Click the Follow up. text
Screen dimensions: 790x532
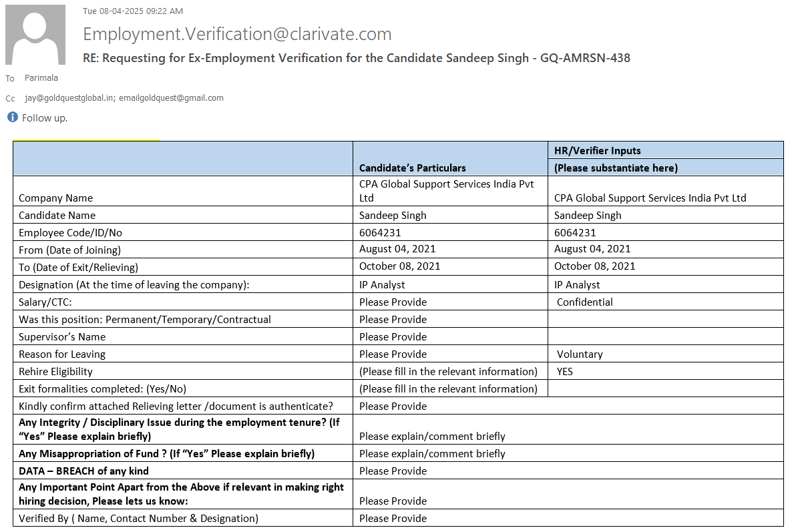click(44, 118)
